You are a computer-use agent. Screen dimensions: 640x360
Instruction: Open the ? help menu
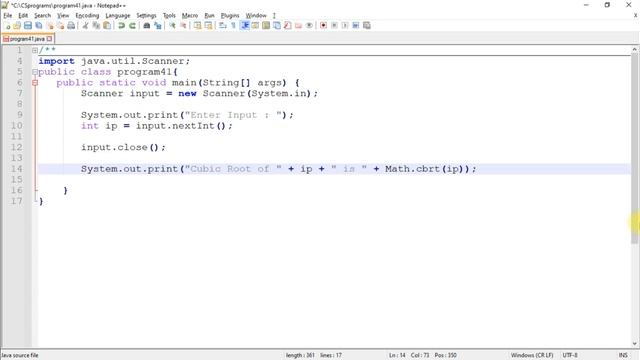click(x=274, y=16)
